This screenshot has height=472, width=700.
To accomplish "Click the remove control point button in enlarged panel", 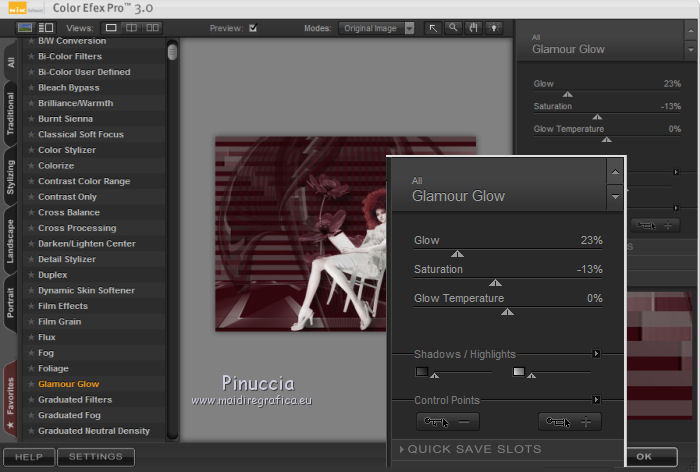I will (448, 422).
